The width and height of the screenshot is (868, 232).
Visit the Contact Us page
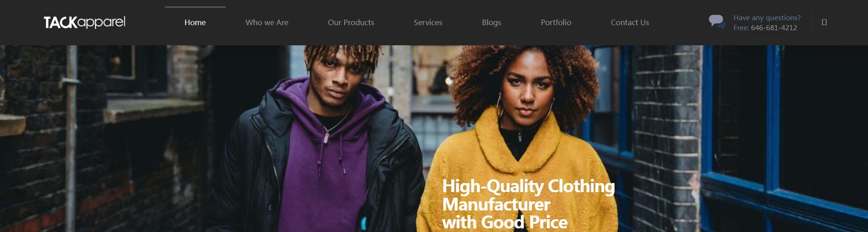click(x=630, y=22)
